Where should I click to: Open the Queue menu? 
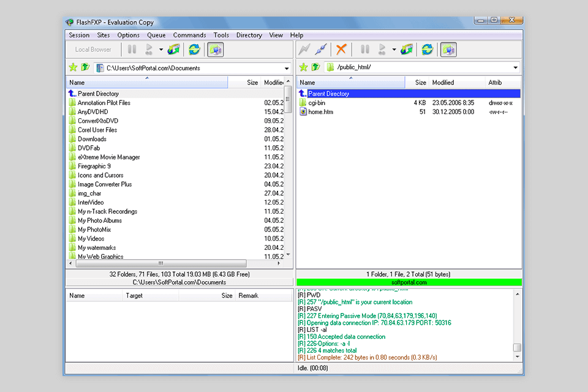pos(156,35)
